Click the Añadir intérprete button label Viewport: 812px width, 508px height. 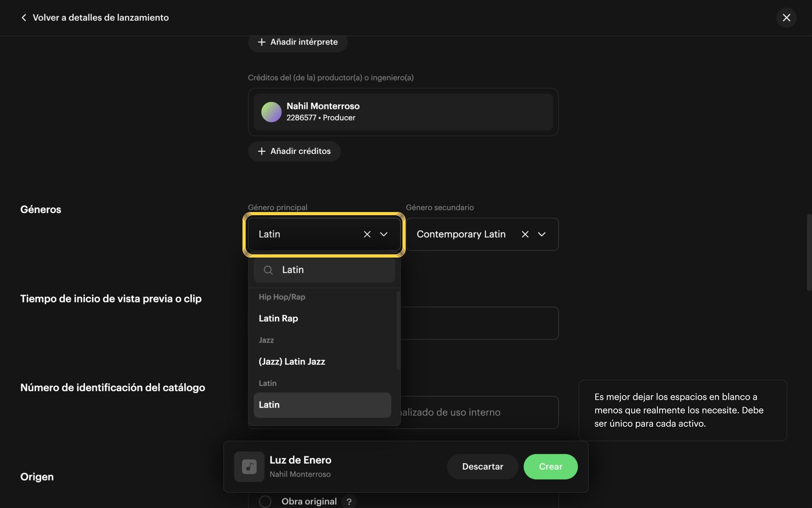coord(304,42)
